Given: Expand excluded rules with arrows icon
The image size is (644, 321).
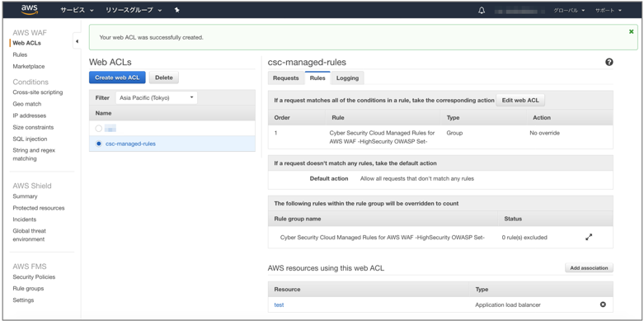Looking at the screenshot, I should coord(589,237).
